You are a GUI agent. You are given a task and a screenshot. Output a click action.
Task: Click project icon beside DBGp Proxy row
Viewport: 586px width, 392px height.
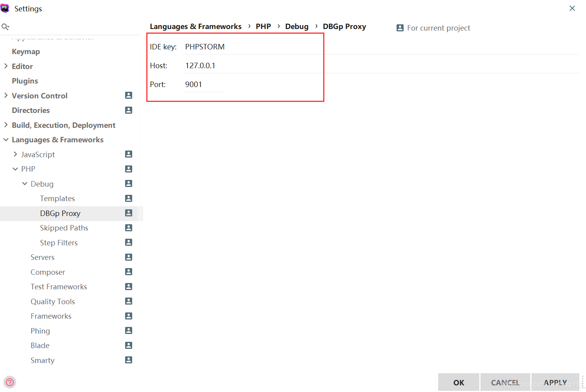[129, 213]
